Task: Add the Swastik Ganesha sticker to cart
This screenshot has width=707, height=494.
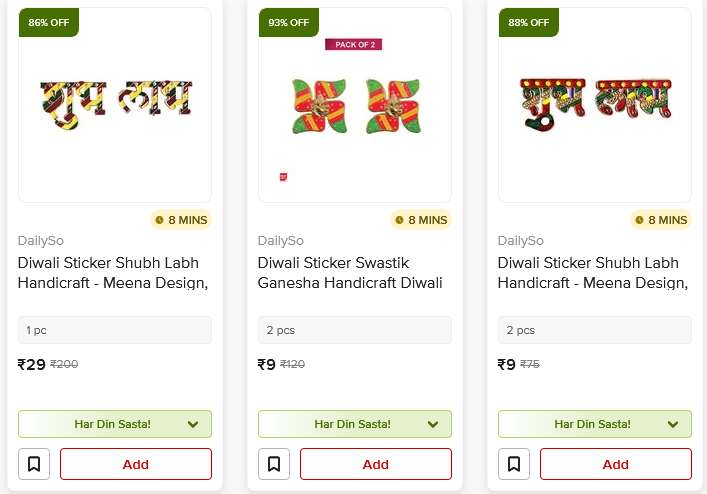Action: coord(375,464)
